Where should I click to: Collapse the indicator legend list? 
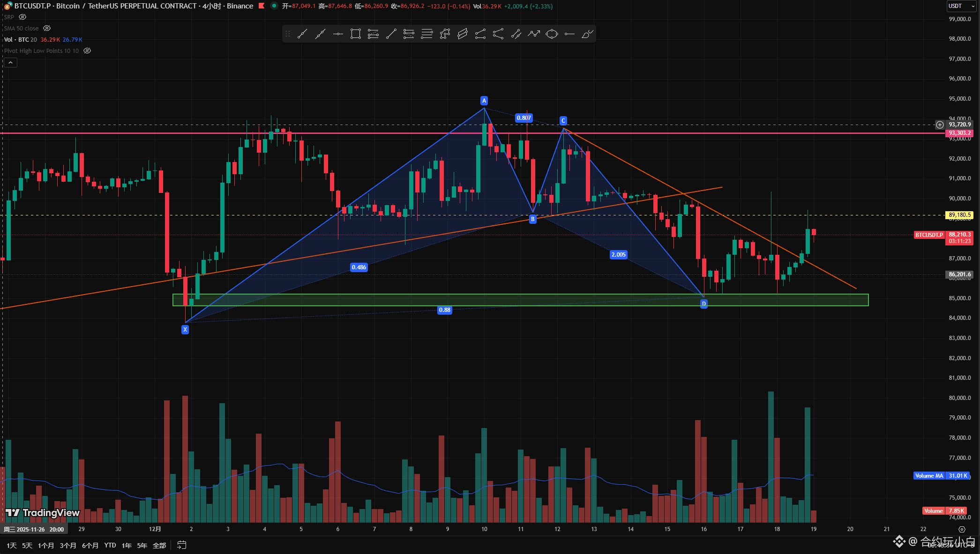pos(10,62)
